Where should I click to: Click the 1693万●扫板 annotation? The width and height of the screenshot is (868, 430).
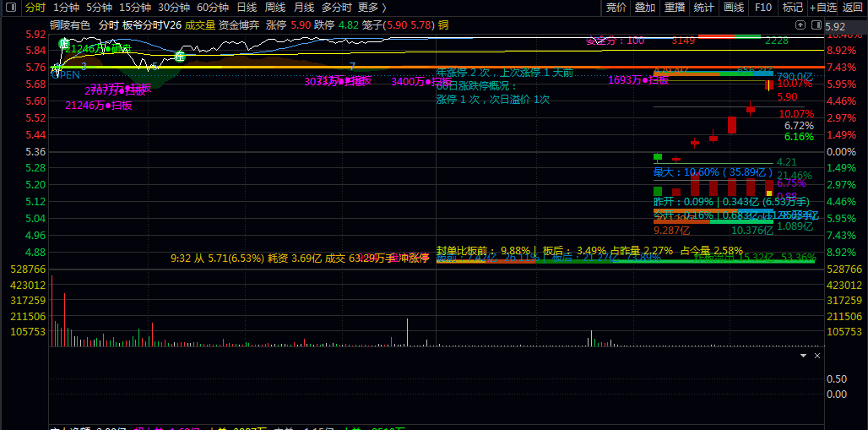tap(638, 80)
